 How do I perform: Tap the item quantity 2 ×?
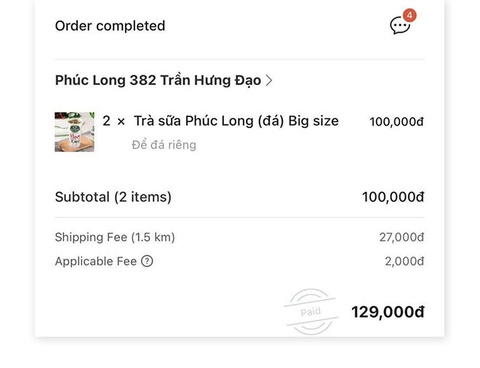point(114,121)
